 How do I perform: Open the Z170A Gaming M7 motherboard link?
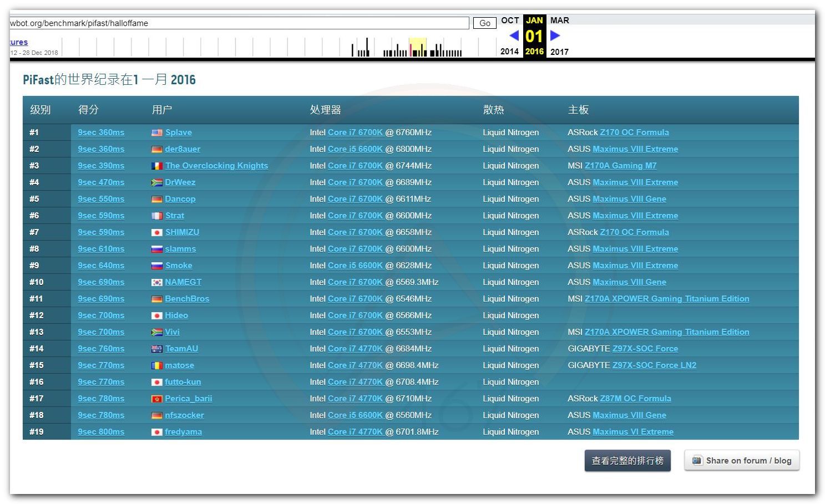click(x=620, y=166)
